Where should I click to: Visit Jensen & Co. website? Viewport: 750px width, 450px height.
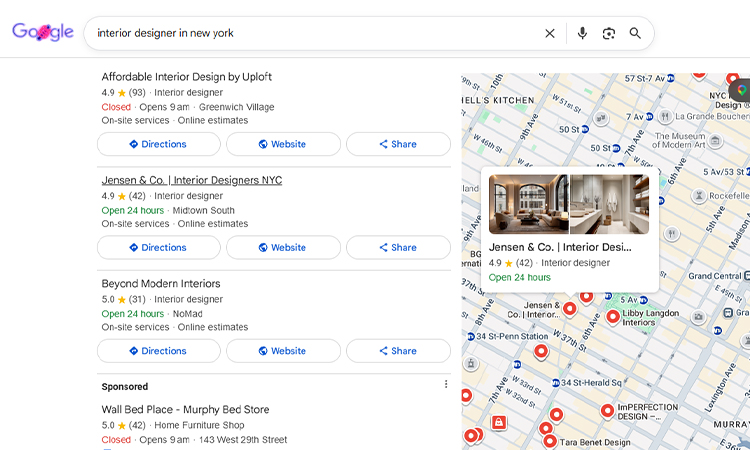(283, 247)
